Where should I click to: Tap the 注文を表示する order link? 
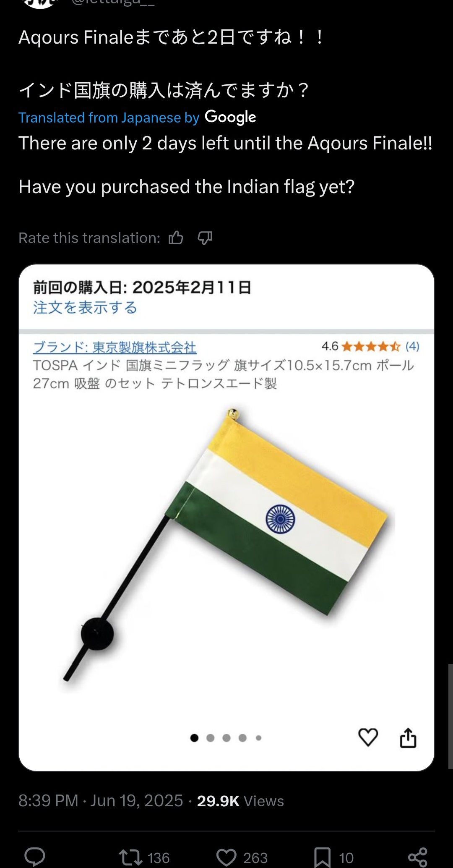(x=85, y=308)
